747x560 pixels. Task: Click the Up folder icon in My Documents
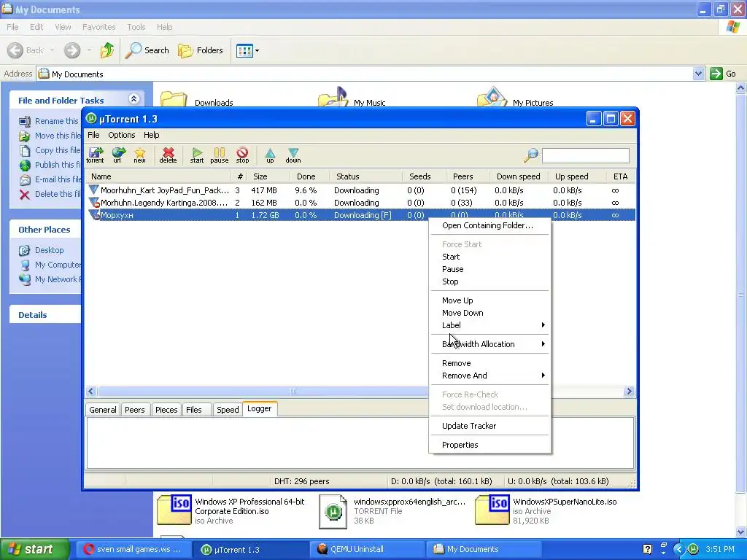pyautogui.click(x=107, y=50)
